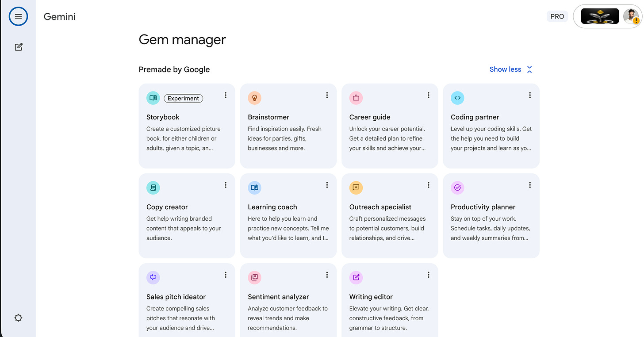Click the 'Gem manager' page heading

click(182, 40)
